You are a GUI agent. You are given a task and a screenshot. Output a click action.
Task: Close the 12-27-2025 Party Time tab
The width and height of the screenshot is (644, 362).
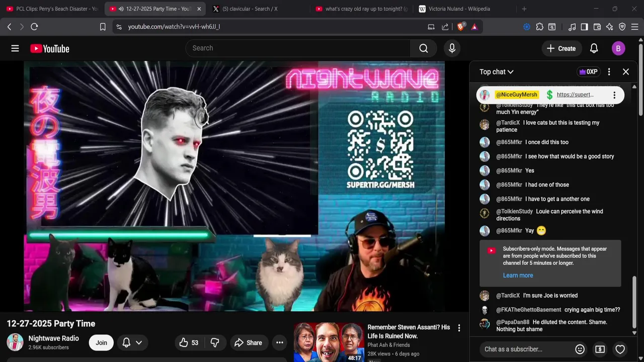click(x=199, y=9)
